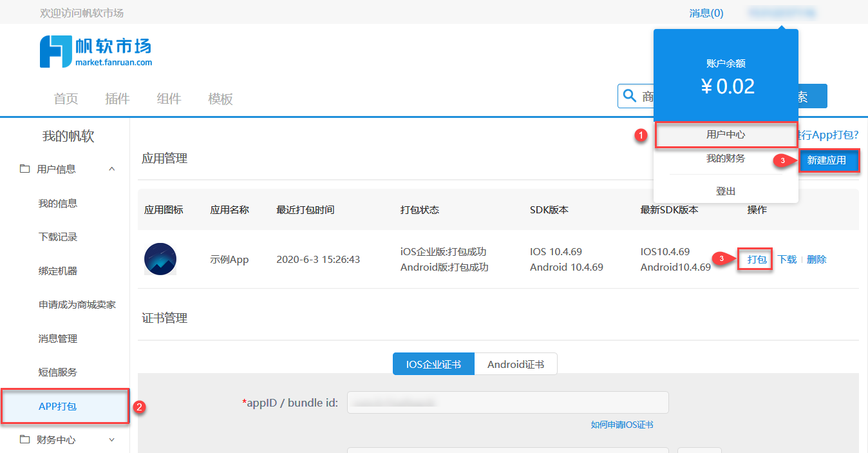The width and height of the screenshot is (868, 453).
Task: Open 短信服务 in the sidebar
Action: click(58, 372)
